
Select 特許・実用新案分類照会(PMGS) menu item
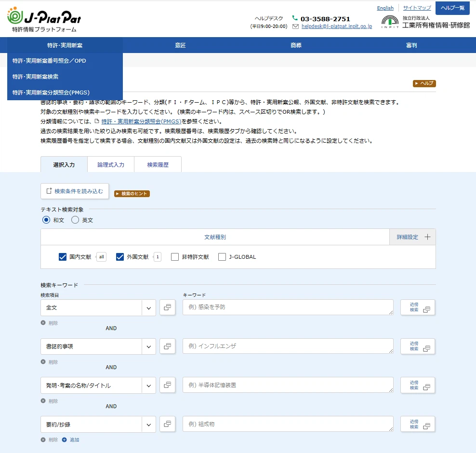pyautogui.click(x=51, y=92)
